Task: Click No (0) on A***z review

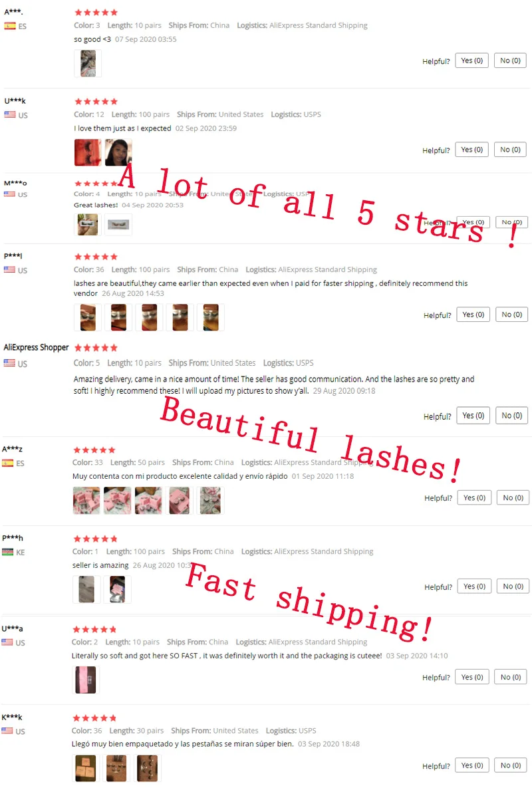Action: pos(513,497)
